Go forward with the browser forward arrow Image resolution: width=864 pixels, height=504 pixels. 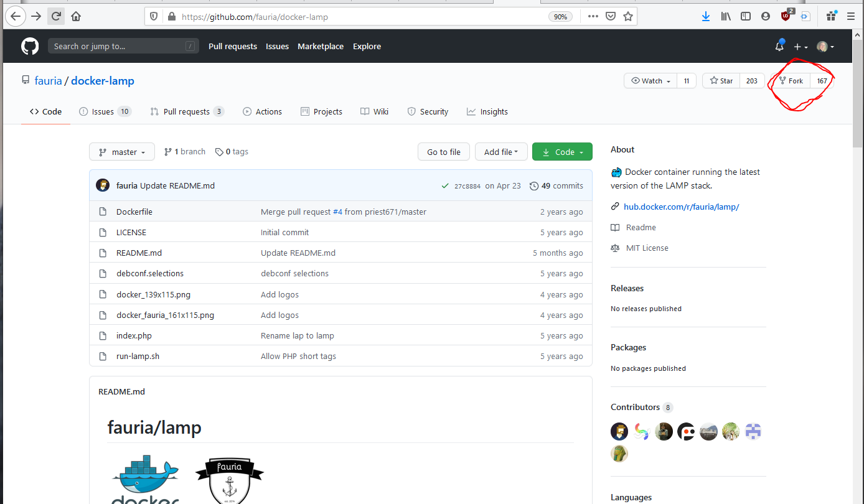point(36,17)
